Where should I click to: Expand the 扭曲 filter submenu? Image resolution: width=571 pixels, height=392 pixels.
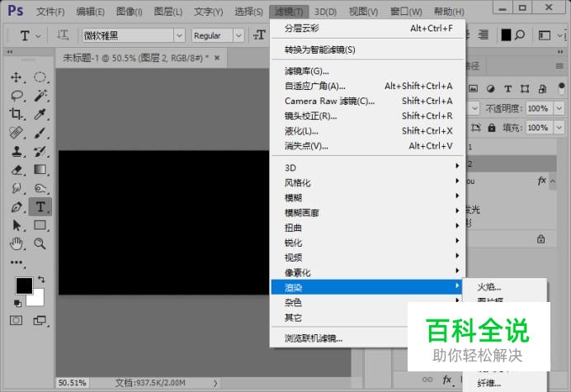click(367, 228)
